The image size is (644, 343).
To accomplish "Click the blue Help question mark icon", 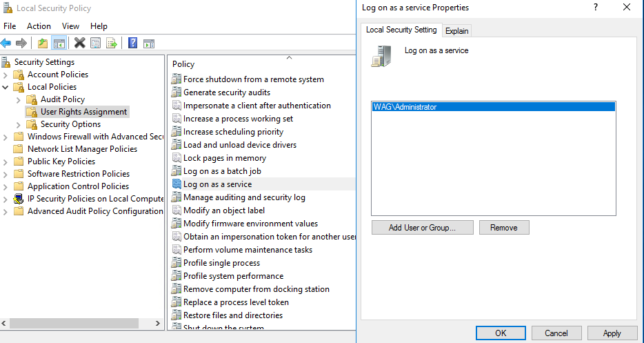I will [x=132, y=43].
